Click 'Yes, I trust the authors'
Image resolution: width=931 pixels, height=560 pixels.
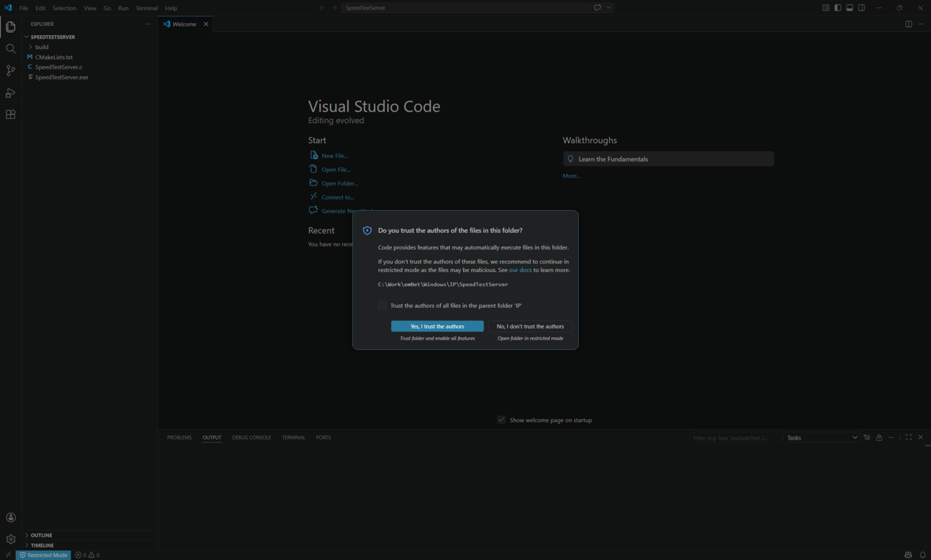click(x=437, y=326)
